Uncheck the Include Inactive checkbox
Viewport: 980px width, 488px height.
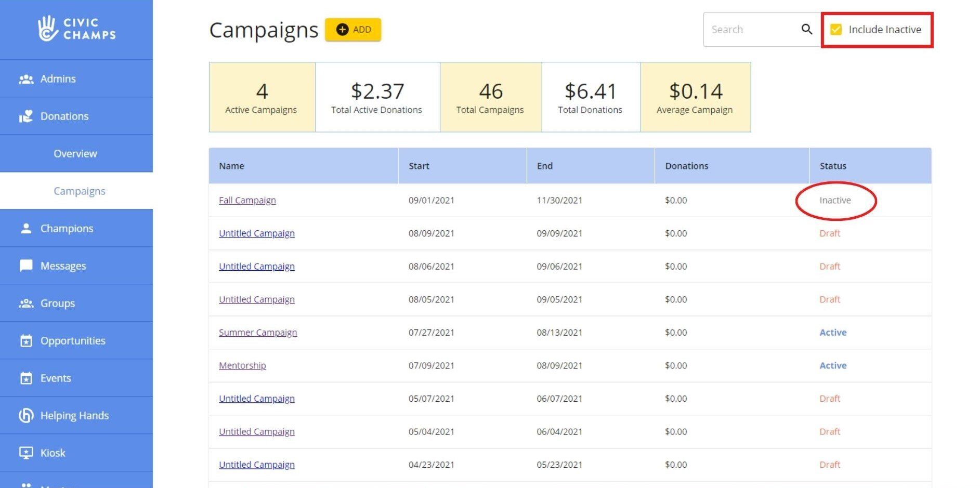pos(836,30)
